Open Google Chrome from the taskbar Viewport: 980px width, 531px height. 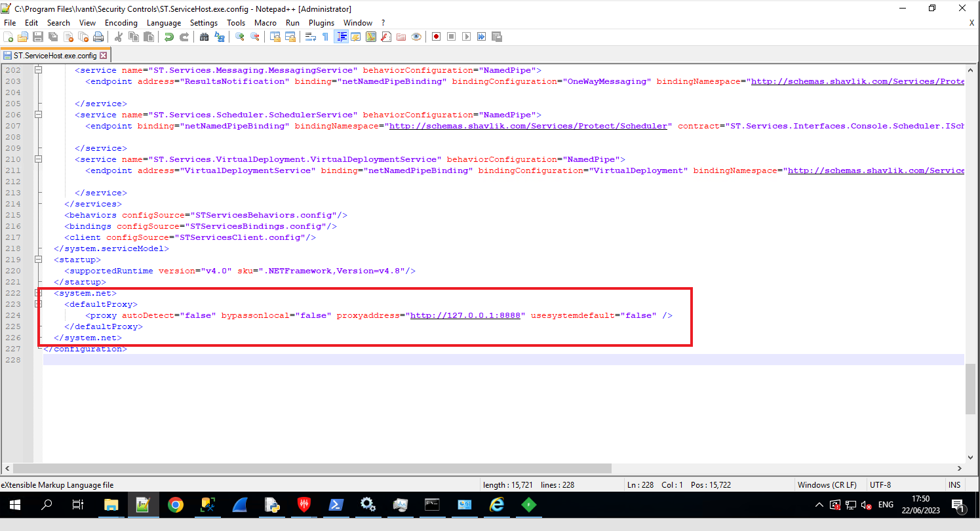click(175, 505)
